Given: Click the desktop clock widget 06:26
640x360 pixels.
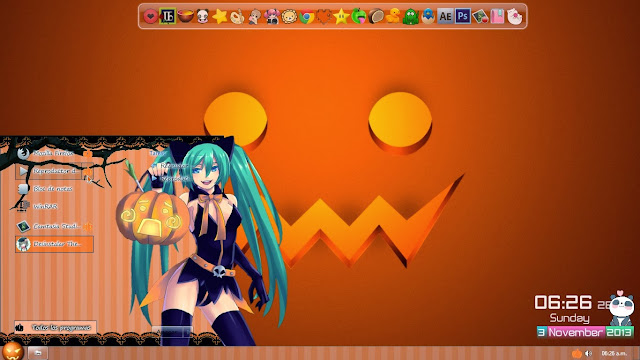Looking at the screenshot, I should [563, 303].
